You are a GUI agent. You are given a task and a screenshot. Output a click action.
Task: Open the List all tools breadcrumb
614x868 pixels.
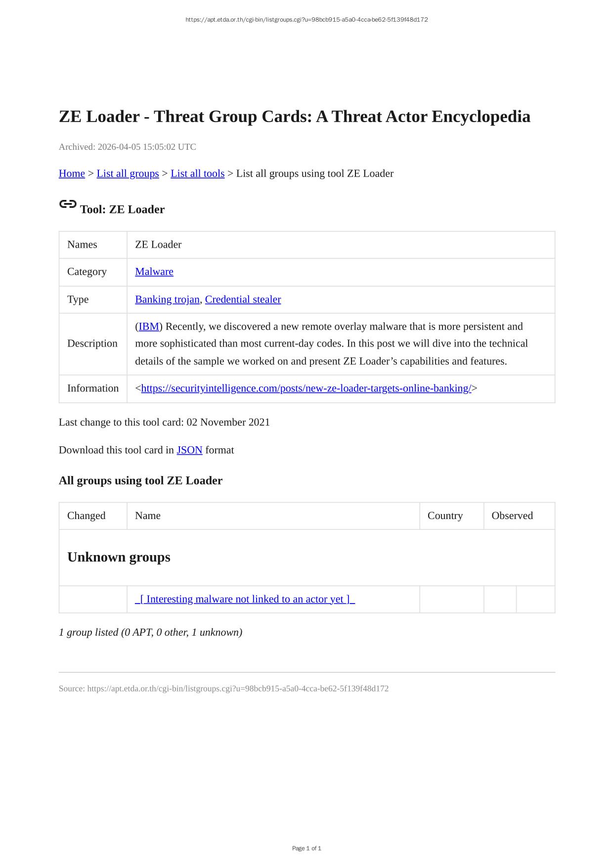pos(197,174)
